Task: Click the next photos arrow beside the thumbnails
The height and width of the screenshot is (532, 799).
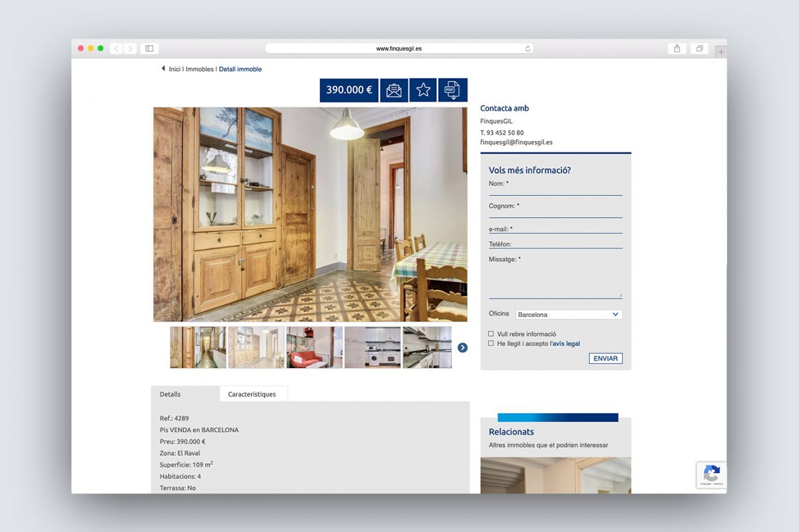Action: (463, 347)
